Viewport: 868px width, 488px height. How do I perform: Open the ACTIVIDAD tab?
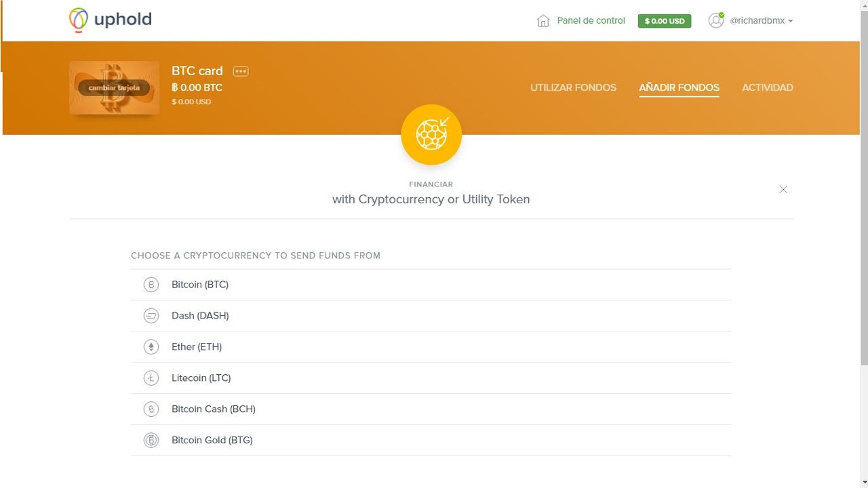[768, 87]
